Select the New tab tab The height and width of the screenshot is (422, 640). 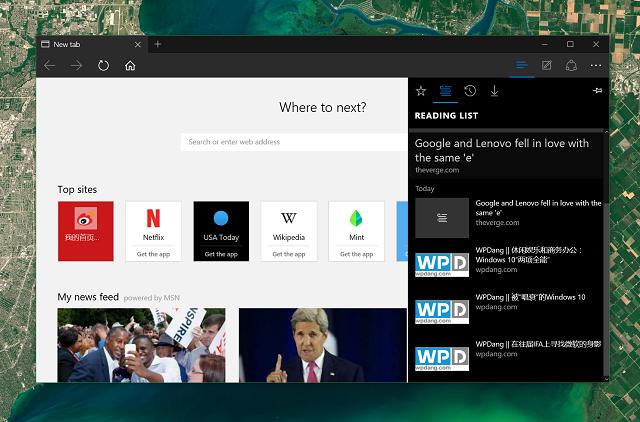tap(91, 44)
